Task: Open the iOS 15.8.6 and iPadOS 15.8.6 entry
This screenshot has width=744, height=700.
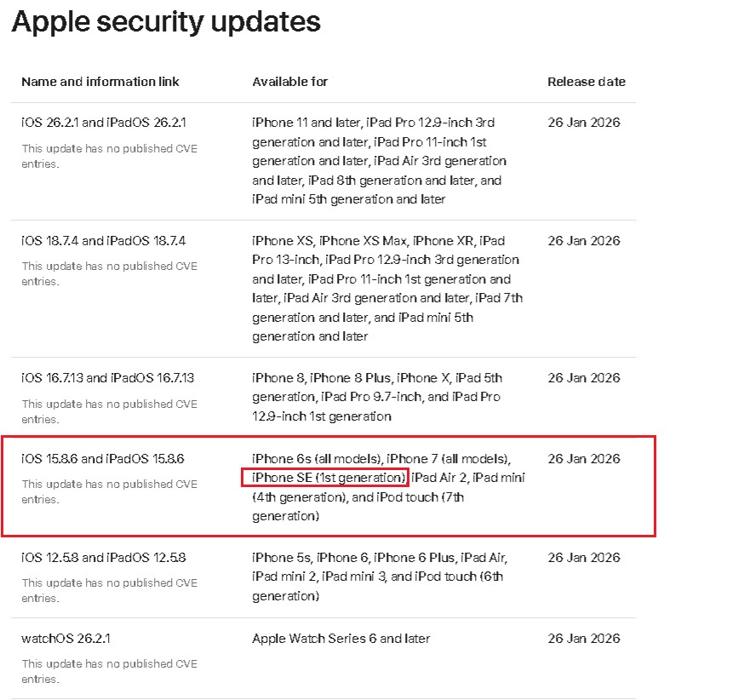Action: pos(102,458)
